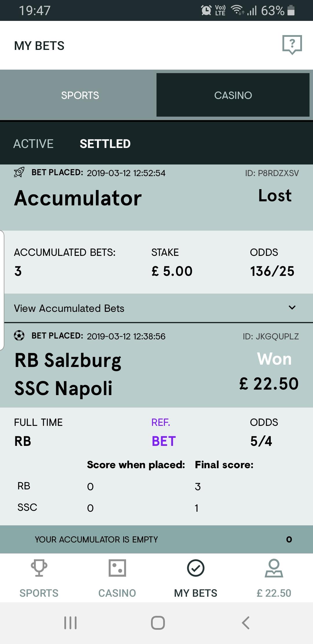This screenshot has width=313, height=644.
Task: Tap the Sports trophy icon
Action: tap(39, 568)
